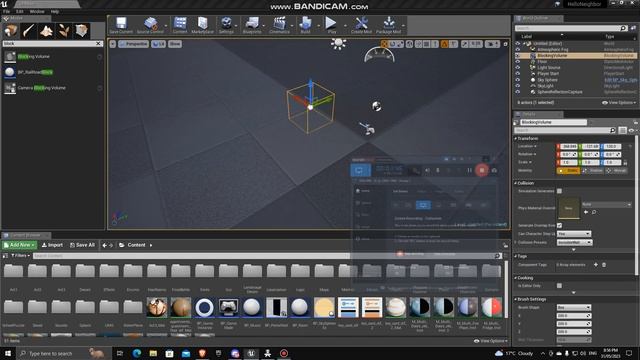Open the Window menu
This screenshot has width=640, height=360.
(37, 12)
